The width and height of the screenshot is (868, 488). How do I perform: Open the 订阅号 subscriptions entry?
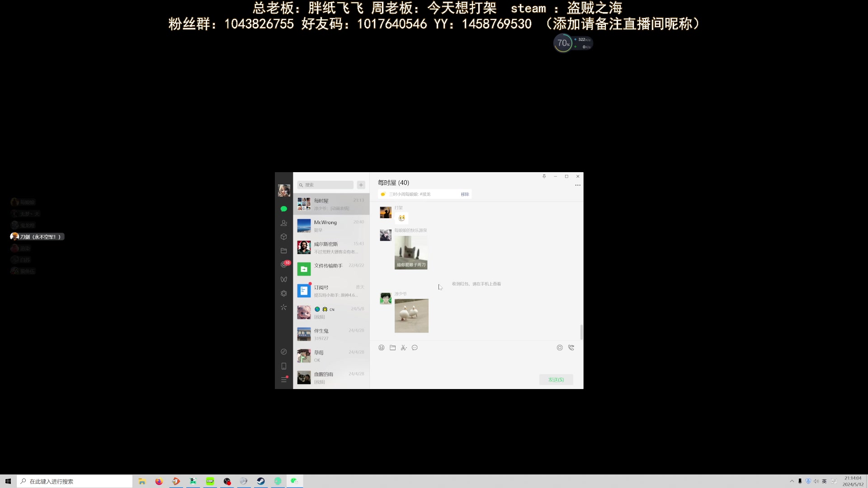(331, 291)
